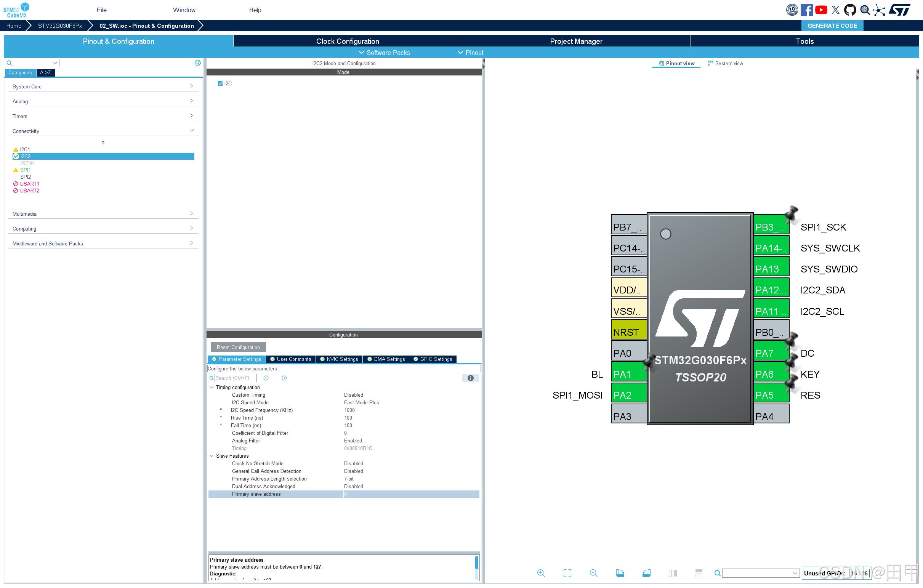Go to next parameter search result
The height and width of the screenshot is (588, 923).
pyautogui.click(x=284, y=378)
